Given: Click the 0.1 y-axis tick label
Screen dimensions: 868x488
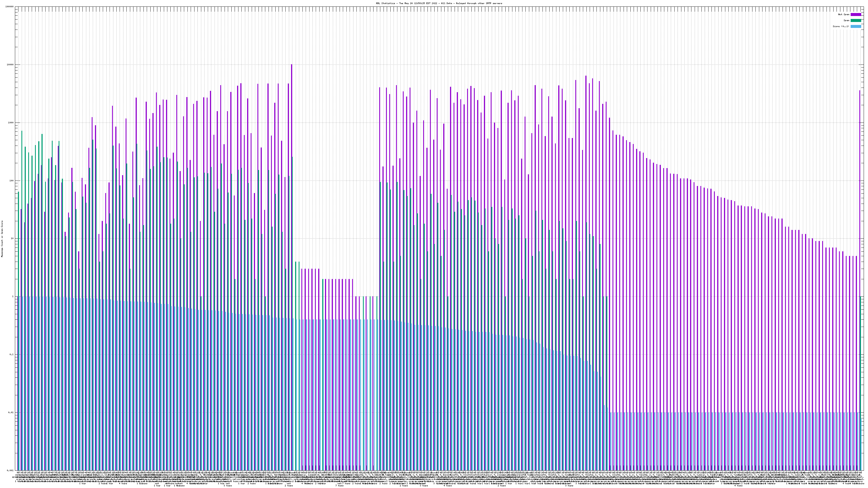Looking at the screenshot, I should coord(11,355).
